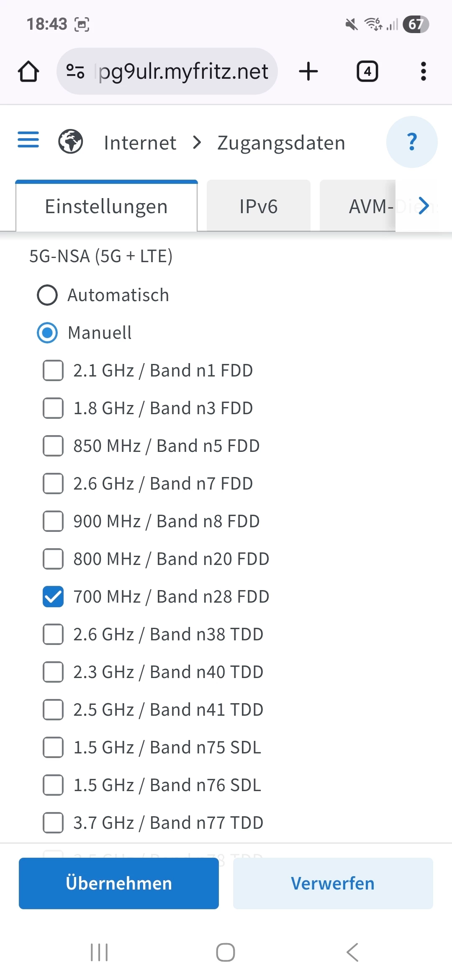Open the browser three-dot menu
The width and height of the screenshot is (452, 980).
423,71
